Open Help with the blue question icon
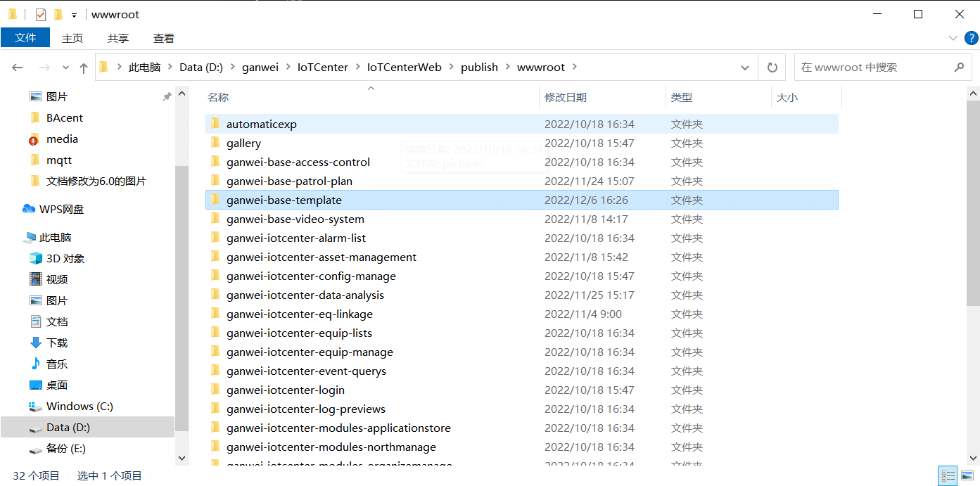This screenshot has width=980, height=486. (x=971, y=38)
